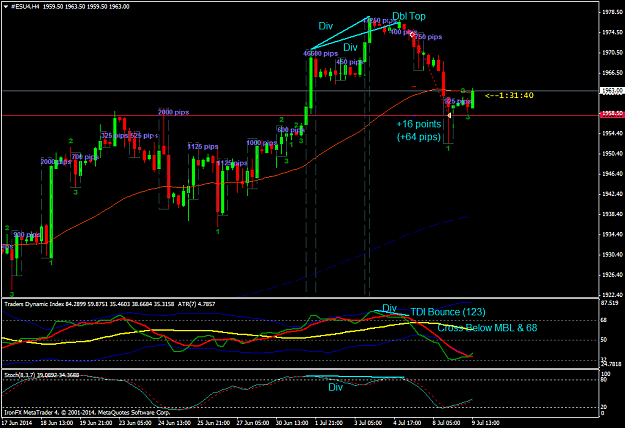Select the 'TDI Bounce (123)' annotation
The width and height of the screenshot is (625, 428).
(448, 312)
